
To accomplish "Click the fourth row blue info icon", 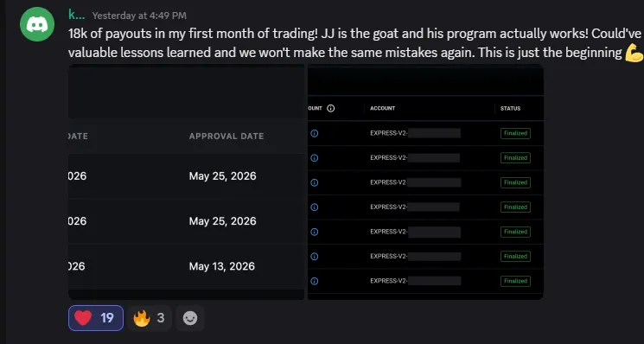I will pyautogui.click(x=314, y=207).
